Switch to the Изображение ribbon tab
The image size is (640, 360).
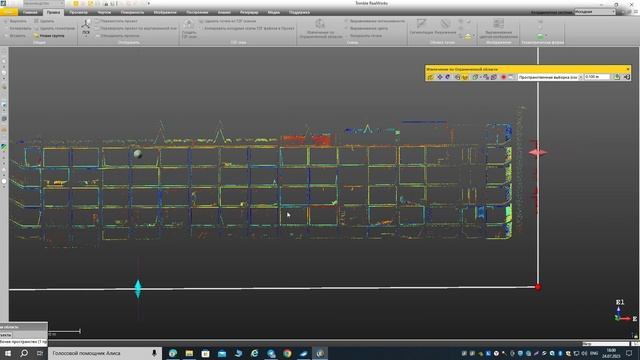tap(165, 12)
